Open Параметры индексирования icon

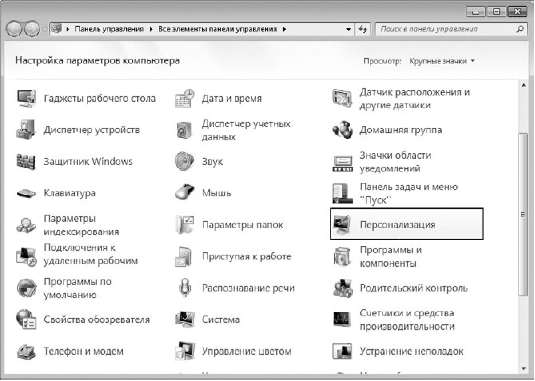coord(26,225)
